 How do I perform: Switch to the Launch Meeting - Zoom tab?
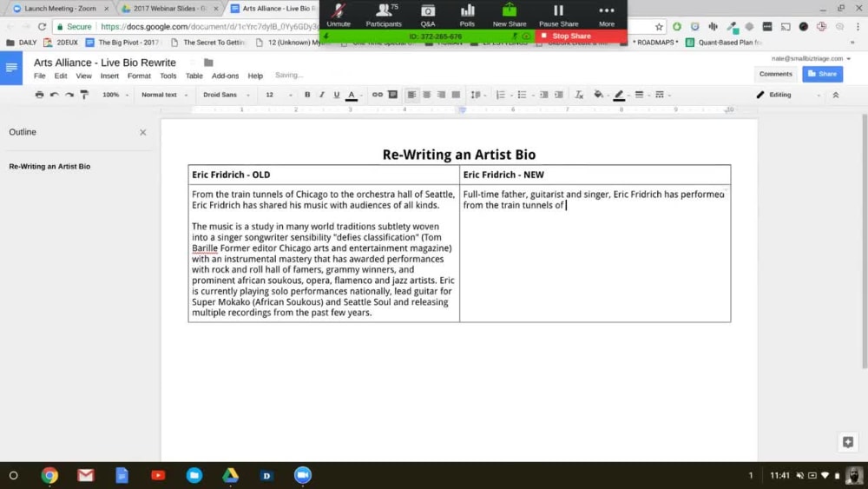[60, 9]
